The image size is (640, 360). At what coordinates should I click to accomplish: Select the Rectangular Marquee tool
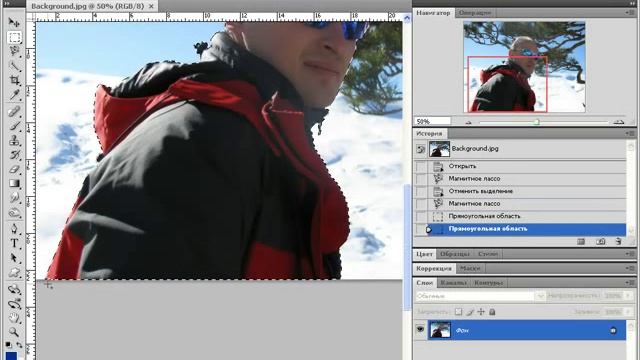(x=14, y=37)
